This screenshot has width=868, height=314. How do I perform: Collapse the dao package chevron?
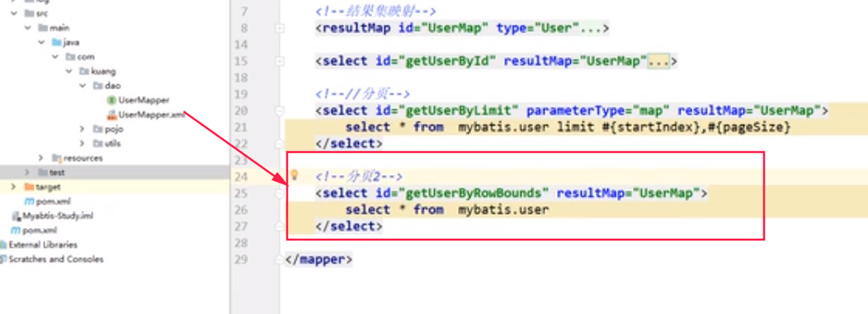pyautogui.click(x=82, y=85)
